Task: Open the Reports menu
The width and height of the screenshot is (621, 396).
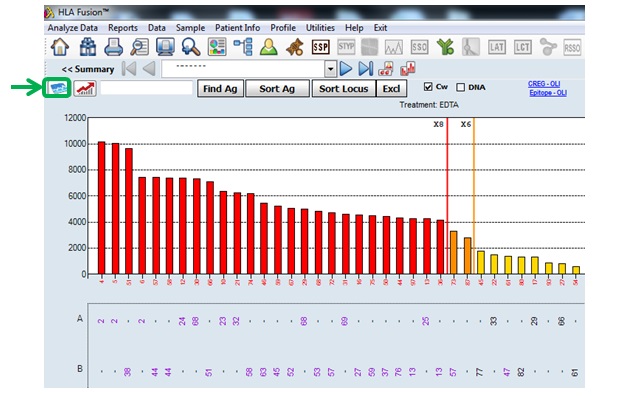Action: point(123,28)
